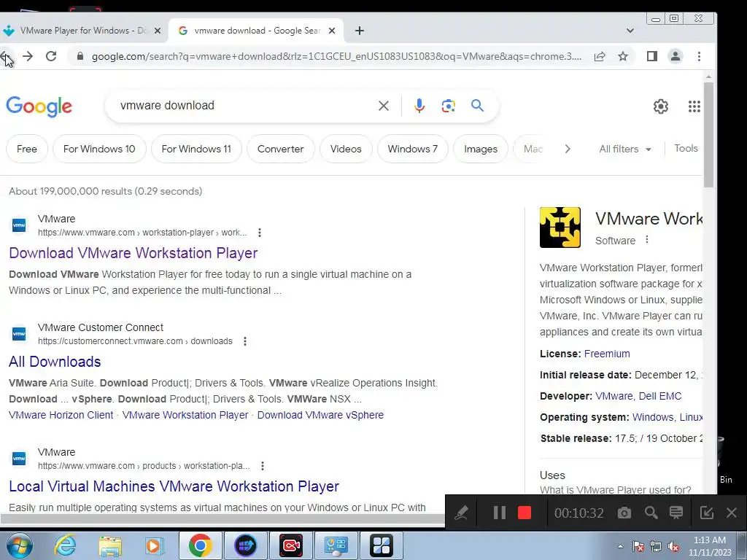
Task: Open the Windows operating system link
Action: click(653, 417)
